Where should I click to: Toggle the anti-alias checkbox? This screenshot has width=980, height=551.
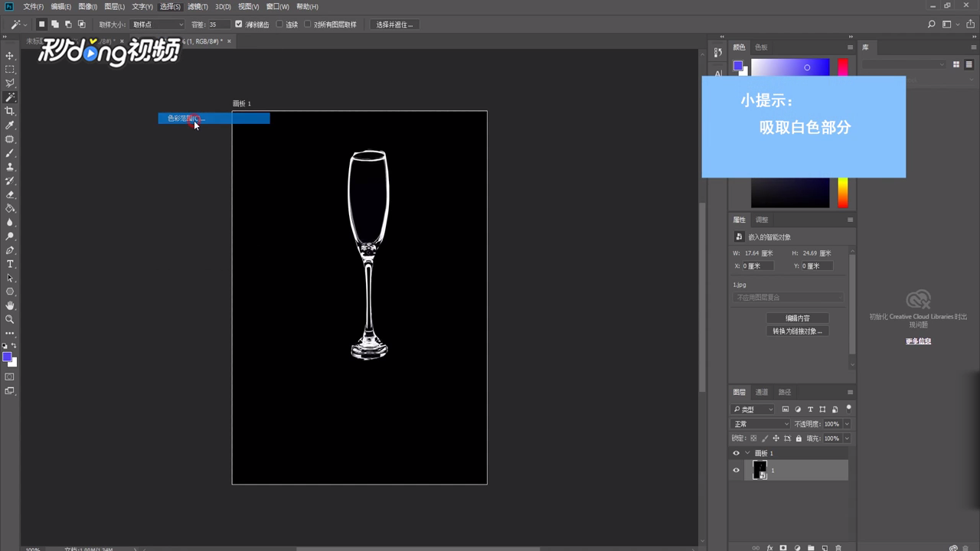239,24
